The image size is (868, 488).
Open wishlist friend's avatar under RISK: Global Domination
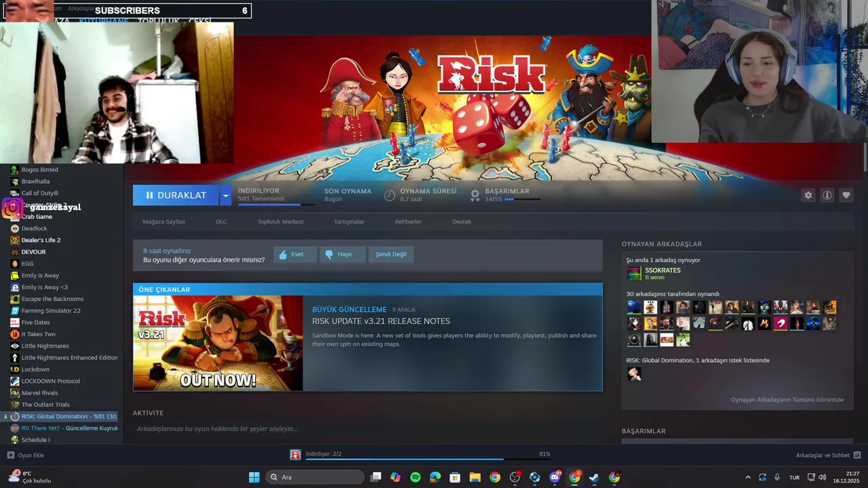coord(634,373)
